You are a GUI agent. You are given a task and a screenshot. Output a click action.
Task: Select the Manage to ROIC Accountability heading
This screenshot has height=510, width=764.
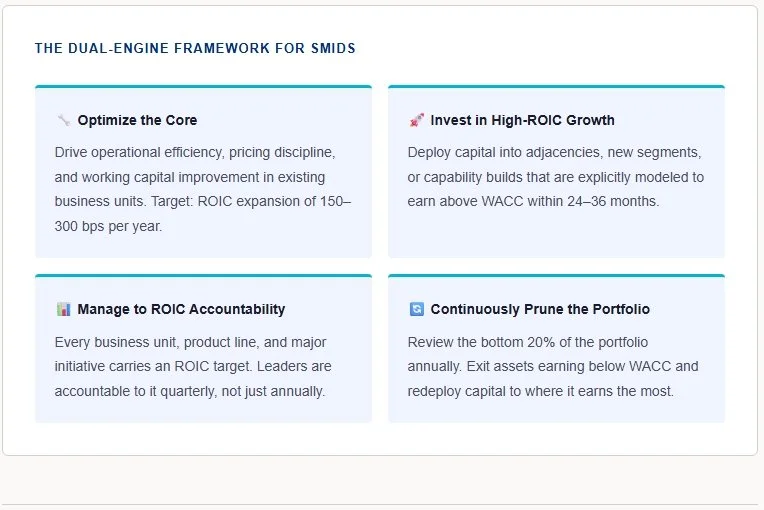pos(181,309)
